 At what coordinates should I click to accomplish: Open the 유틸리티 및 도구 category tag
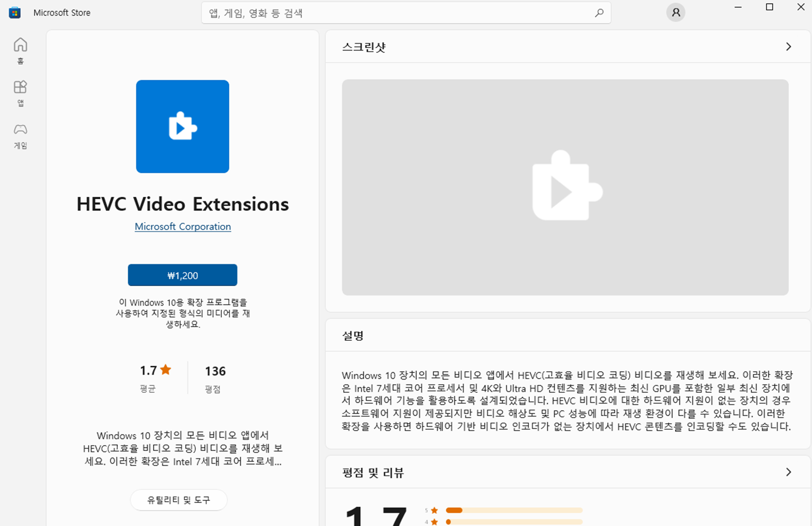(x=179, y=500)
